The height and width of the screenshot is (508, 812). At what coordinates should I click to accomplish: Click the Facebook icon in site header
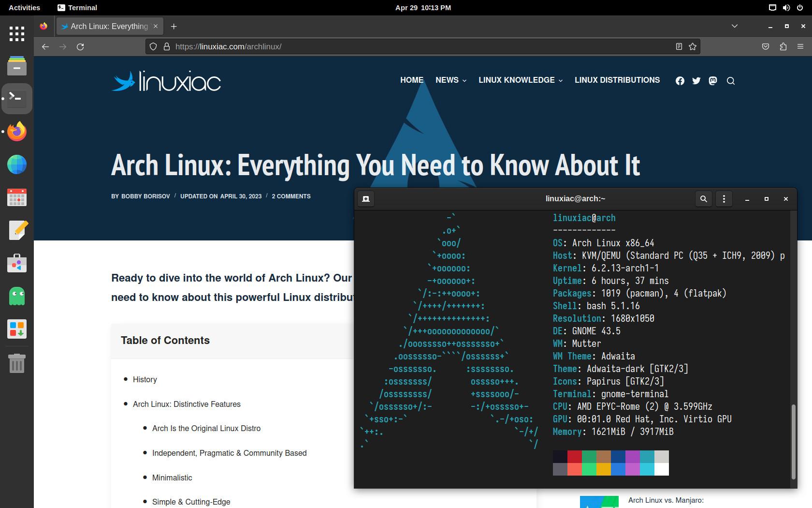(680, 81)
